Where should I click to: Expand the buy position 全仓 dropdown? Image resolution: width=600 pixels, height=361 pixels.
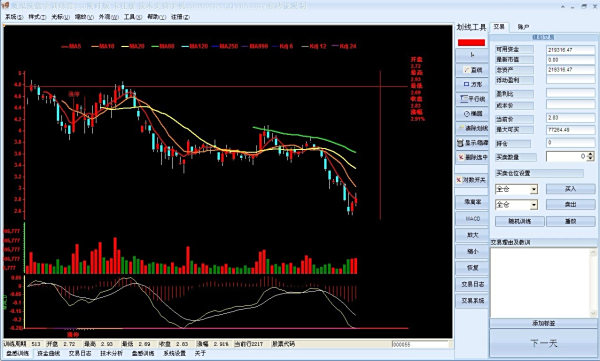[x=533, y=189]
